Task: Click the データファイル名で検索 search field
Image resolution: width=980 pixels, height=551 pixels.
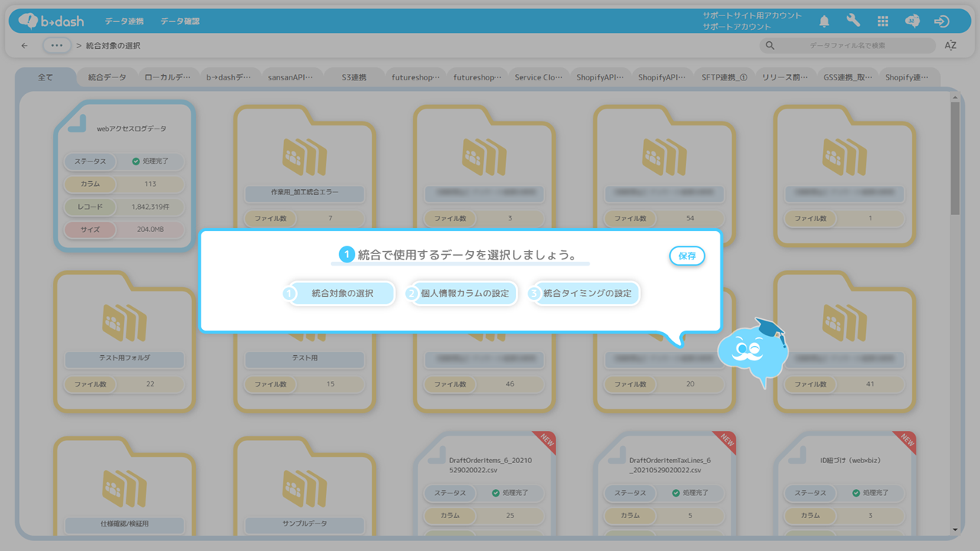Action: pos(848,46)
